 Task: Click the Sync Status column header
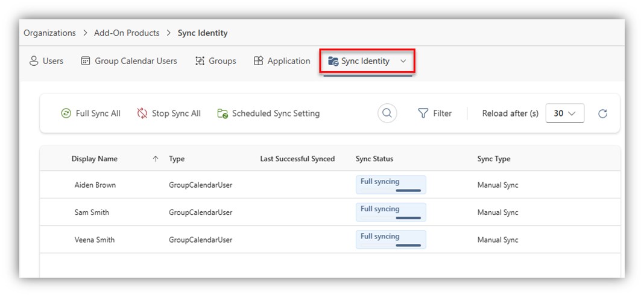pyautogui.click(x=374, y=159)
